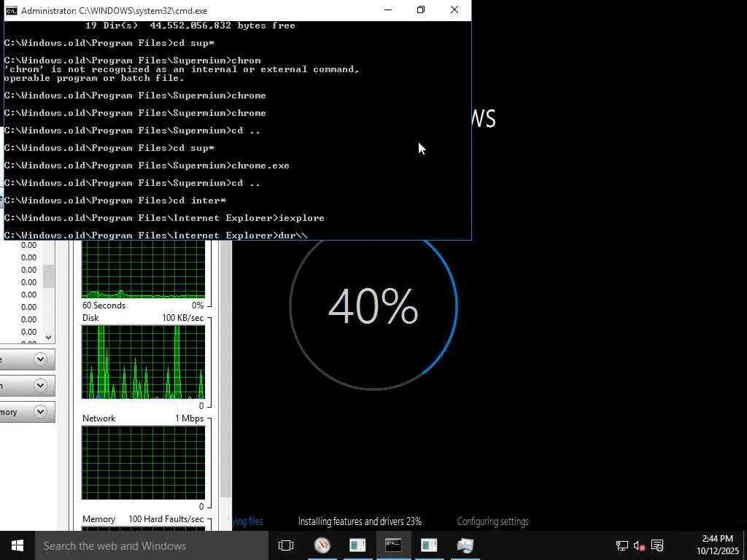Click the cmd.exe title bar system icon

tap(12, 10)
